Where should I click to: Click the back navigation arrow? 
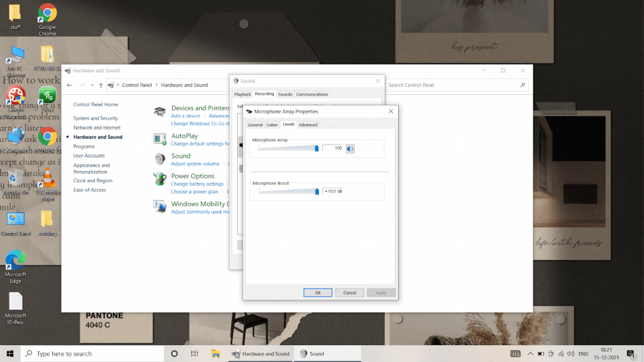pos(69,85)
